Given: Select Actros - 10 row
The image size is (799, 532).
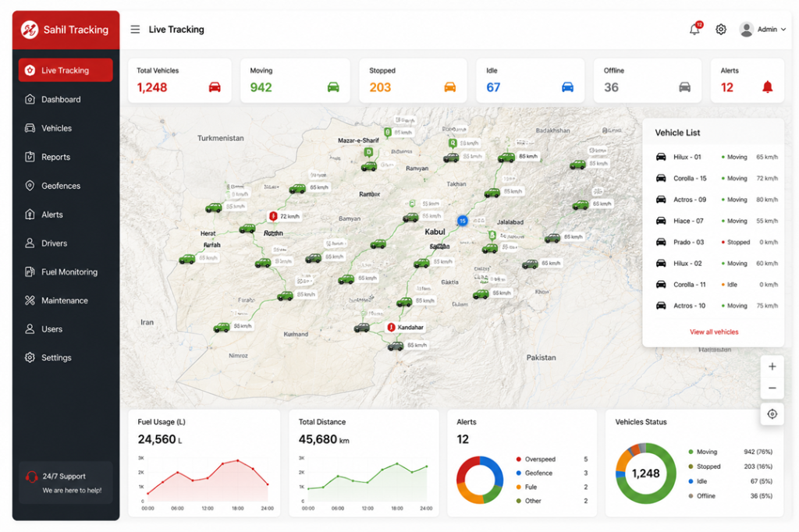Looking at the screenshot, I should point(716,306).
